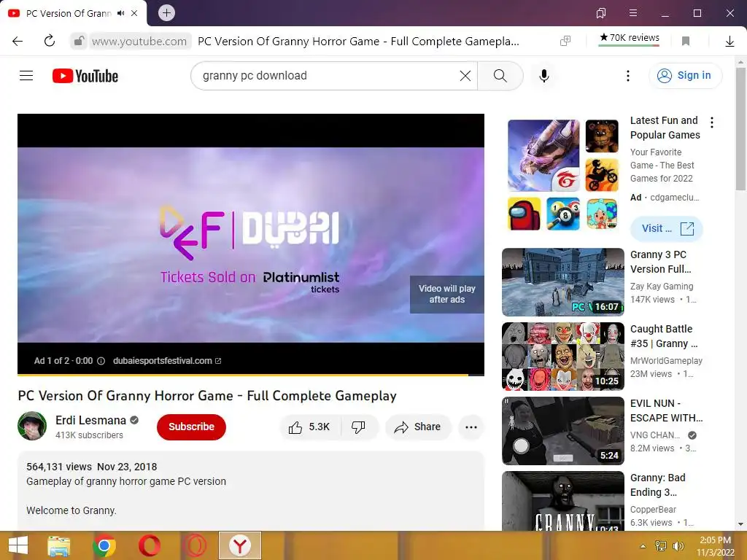Launch Opera browser from taskbar
Screen dimensions: 747x560
tap(150, 545)
